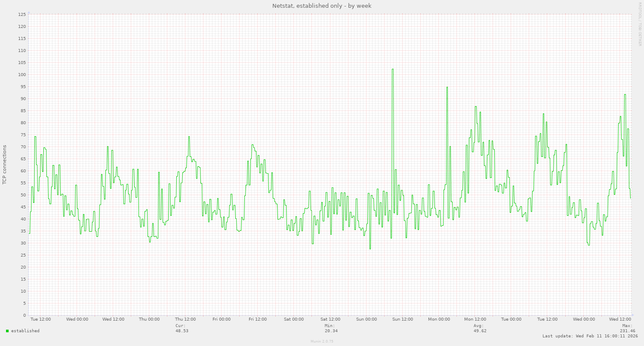This screenshot has width=644, height=346.
Task: Select the "Fri 12:00" time axis label
Action: click(259, 319)
